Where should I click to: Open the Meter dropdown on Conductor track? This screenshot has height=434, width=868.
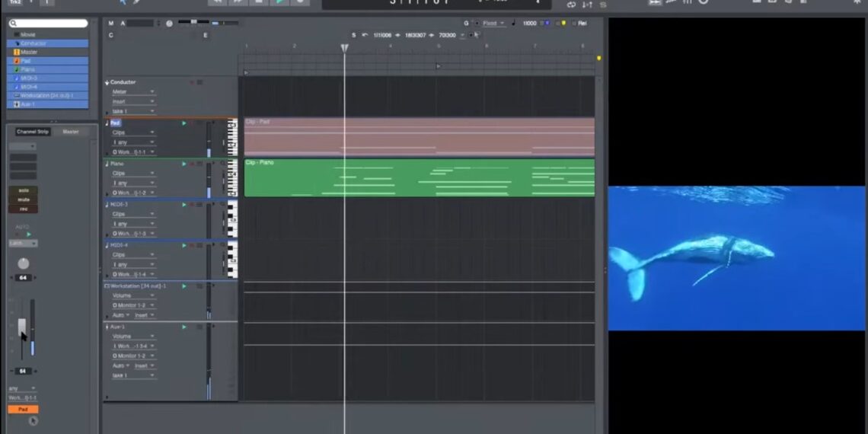(x=132, y=92)
